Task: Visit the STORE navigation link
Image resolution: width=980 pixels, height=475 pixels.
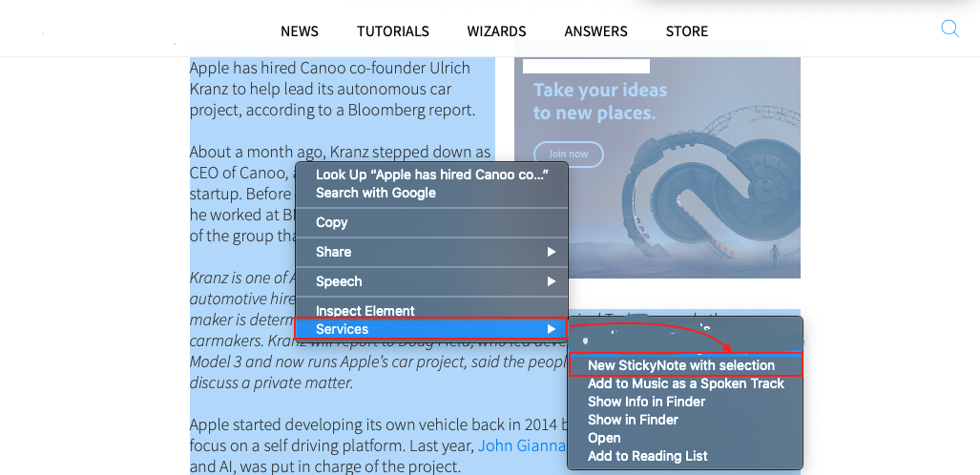Action: point(687,31)
